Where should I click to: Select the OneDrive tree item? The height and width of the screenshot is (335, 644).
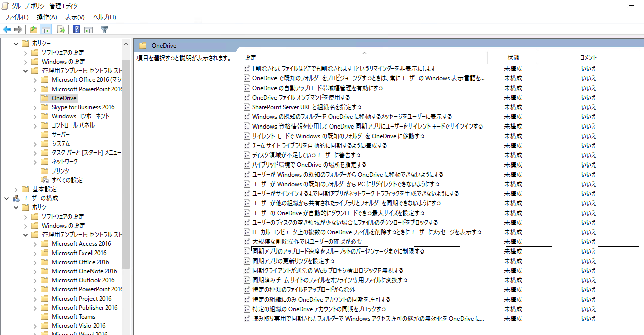coord(64,98)
